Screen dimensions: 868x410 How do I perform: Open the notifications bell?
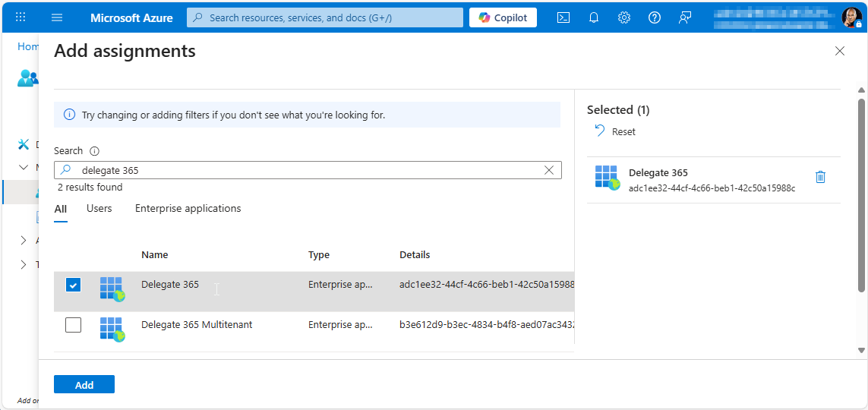click(594, 17)
